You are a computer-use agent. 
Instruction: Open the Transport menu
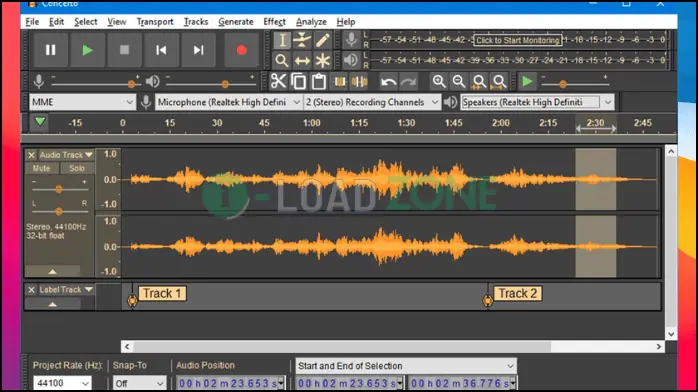pyautogui.click(x=154, y=22)
